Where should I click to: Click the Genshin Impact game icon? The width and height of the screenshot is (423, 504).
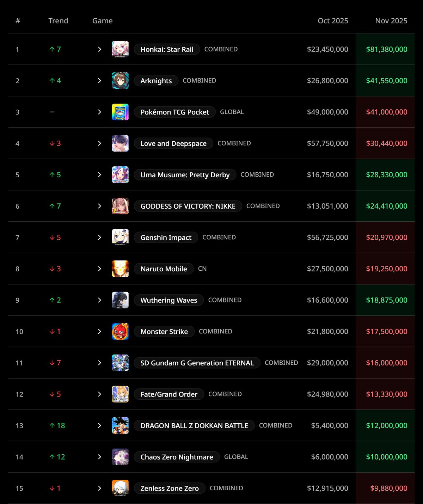click(x=120, y=238)
